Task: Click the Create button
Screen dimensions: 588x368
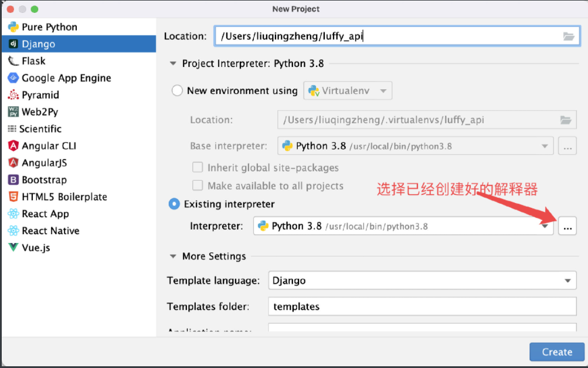Action: click(x=556, y=352)
